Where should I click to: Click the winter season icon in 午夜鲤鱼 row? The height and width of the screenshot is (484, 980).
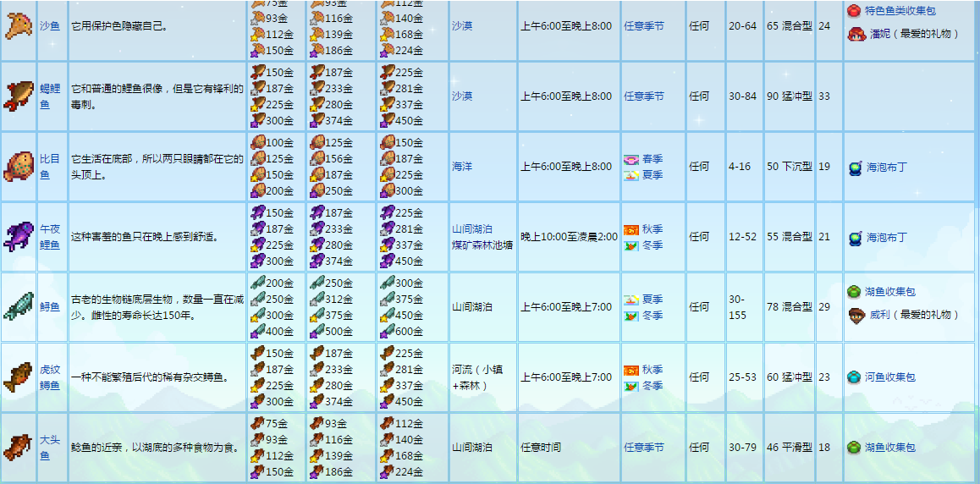coord(631,245)
